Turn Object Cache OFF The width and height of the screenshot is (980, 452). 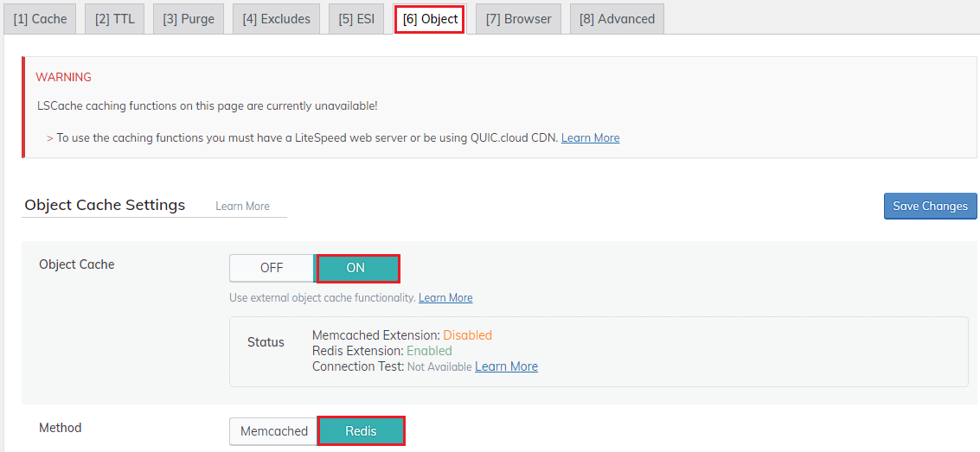point(272,268)
